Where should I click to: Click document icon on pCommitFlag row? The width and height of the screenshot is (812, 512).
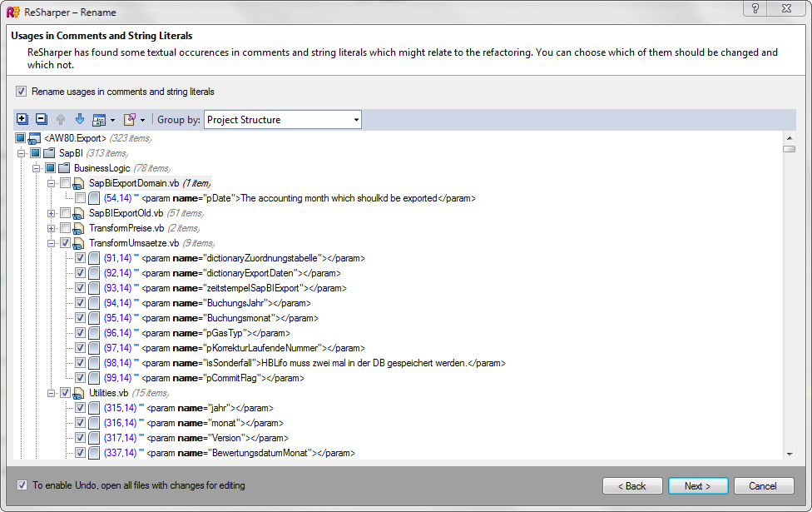[x=94, y=378]
